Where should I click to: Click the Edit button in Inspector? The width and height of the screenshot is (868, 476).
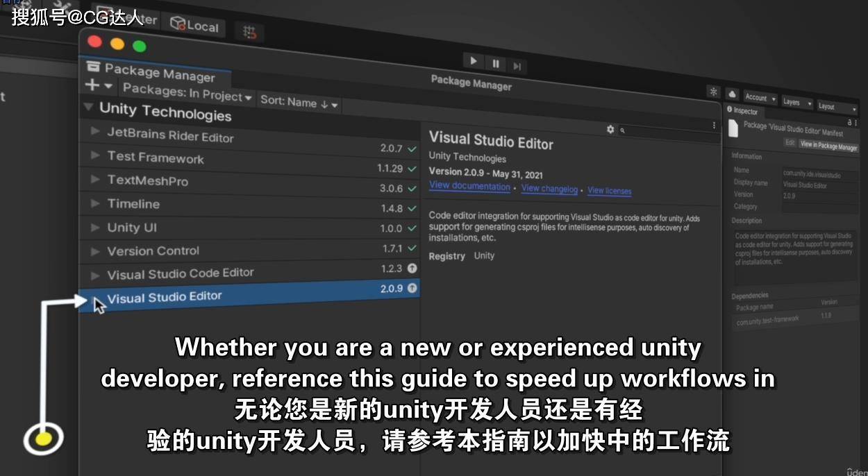[x=790, y=142]
